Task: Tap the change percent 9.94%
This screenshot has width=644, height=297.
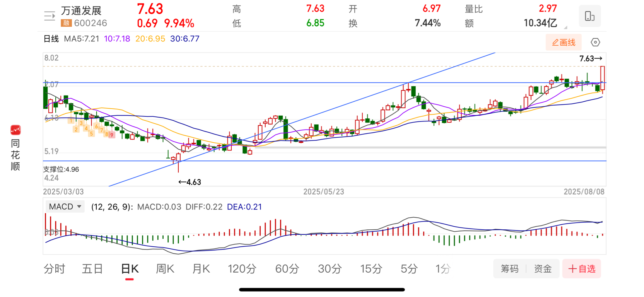Action: coord(179,23)
